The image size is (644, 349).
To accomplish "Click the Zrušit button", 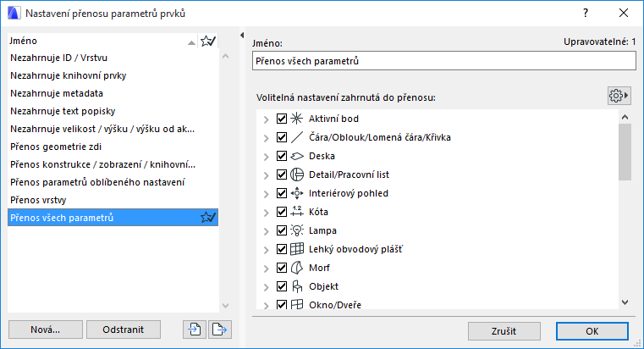I will click(504, 330).
